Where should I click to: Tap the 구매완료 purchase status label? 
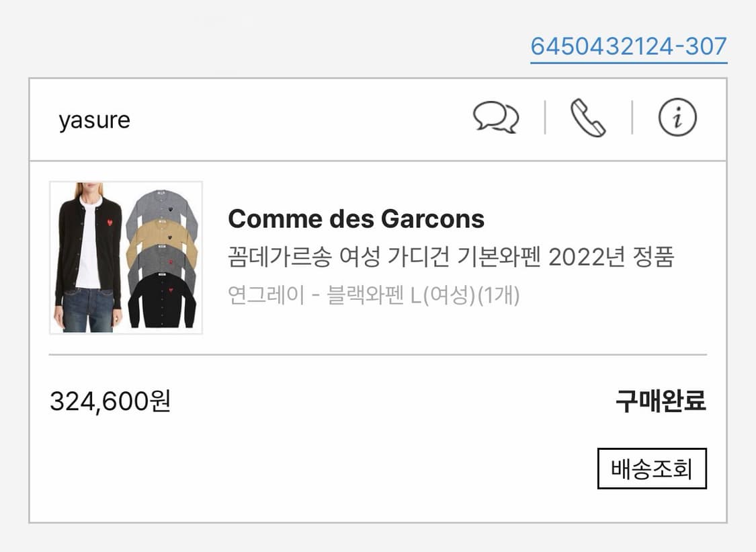click(x=659, y=402)
